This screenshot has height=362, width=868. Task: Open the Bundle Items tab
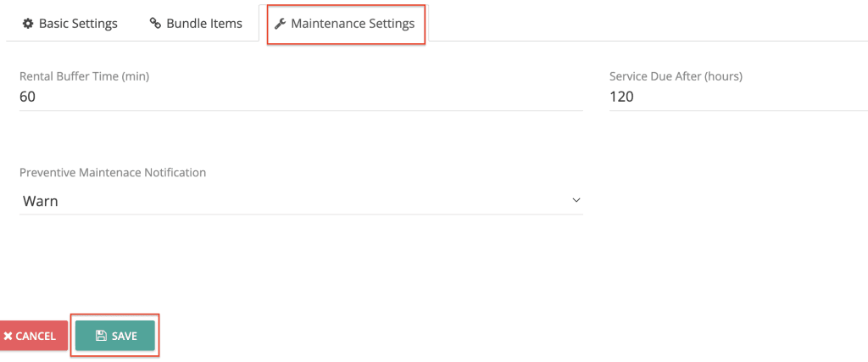(196, 24)
